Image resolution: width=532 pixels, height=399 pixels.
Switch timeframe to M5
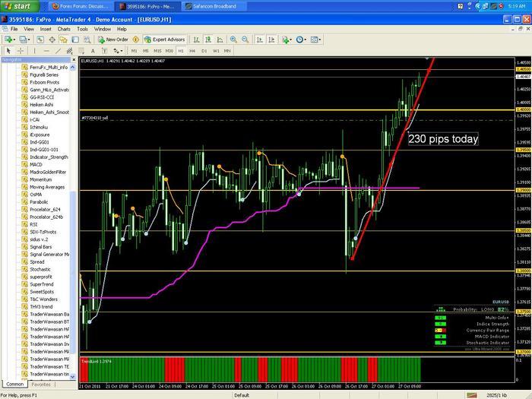coord(146,51)
